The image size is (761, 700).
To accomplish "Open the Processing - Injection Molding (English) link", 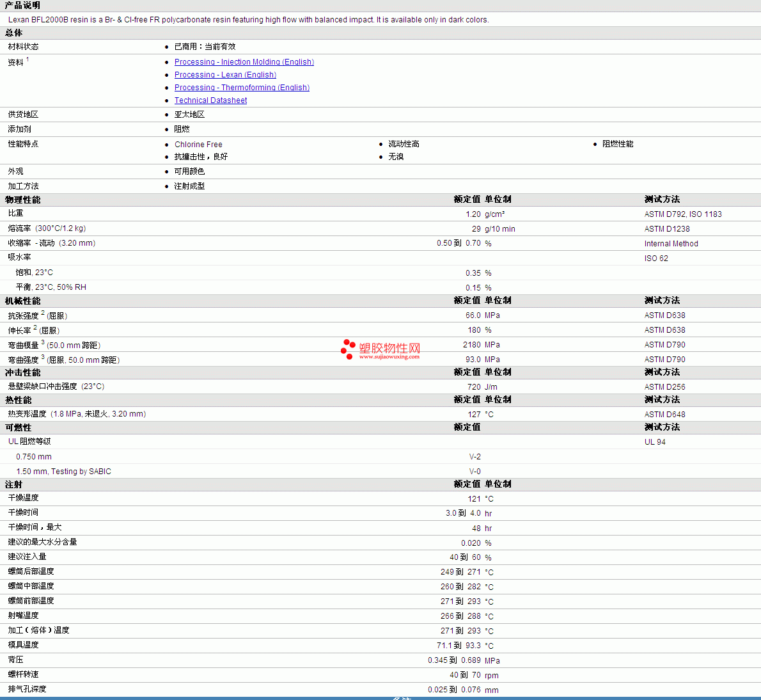I will click(x=244, y=62).
